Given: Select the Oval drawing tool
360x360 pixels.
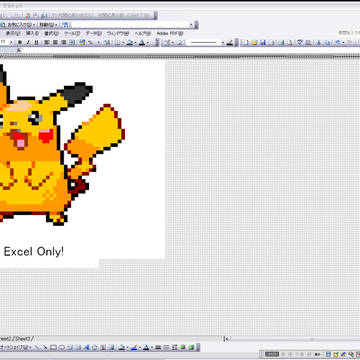Looking at the screenshot, I should tap(62, 347).
